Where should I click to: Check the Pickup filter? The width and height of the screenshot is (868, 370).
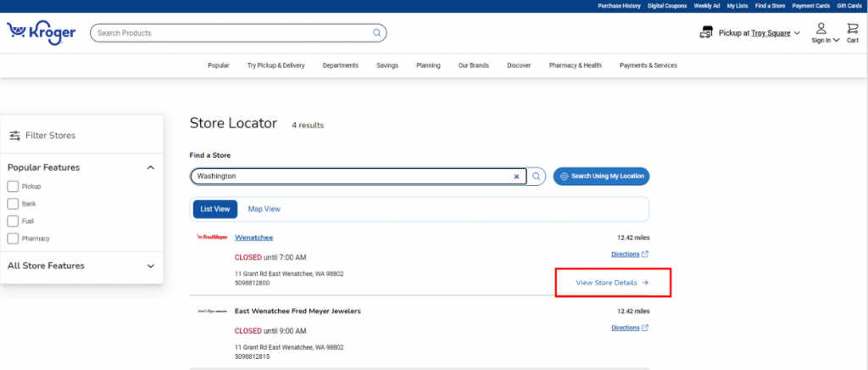(13, 187)
